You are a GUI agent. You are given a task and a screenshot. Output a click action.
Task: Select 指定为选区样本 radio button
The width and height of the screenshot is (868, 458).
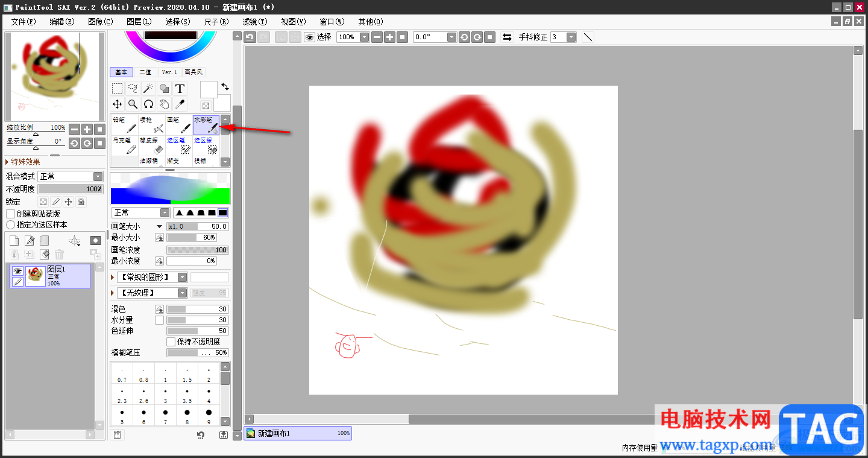[10, 224]
